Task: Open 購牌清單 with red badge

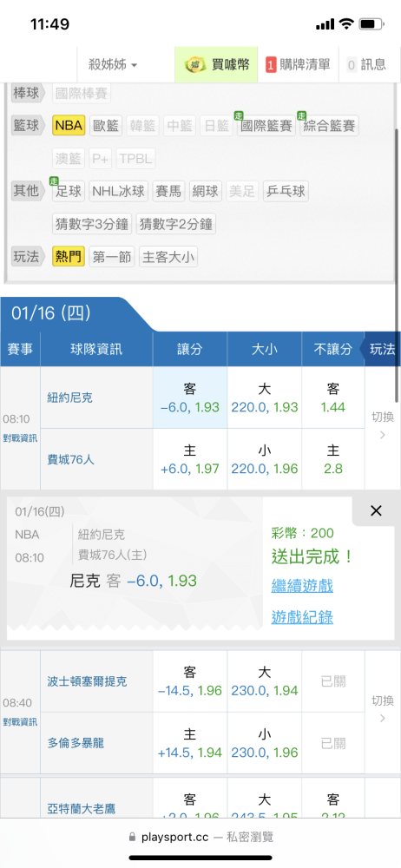Action: point(299,65)
